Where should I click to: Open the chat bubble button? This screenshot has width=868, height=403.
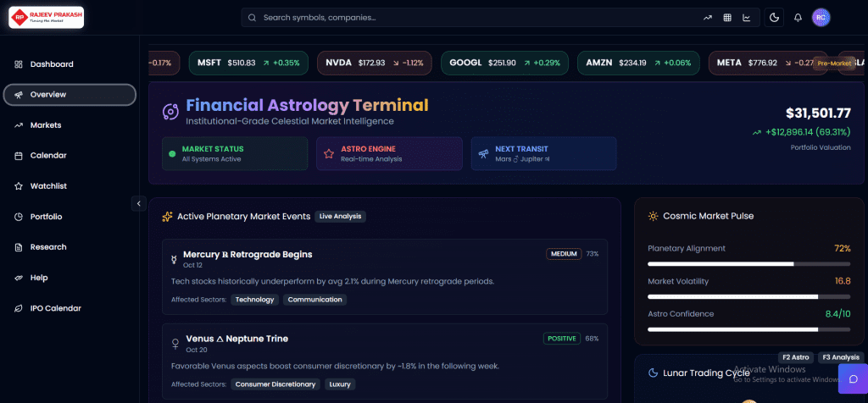853,378
